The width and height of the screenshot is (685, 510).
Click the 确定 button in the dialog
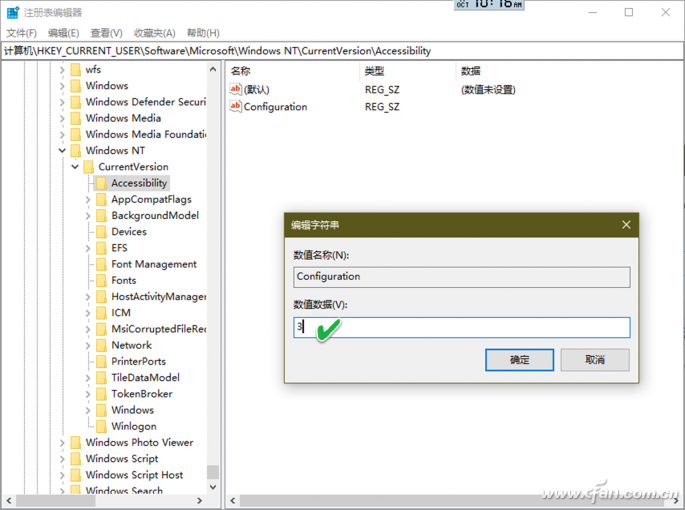coord(519,360)
